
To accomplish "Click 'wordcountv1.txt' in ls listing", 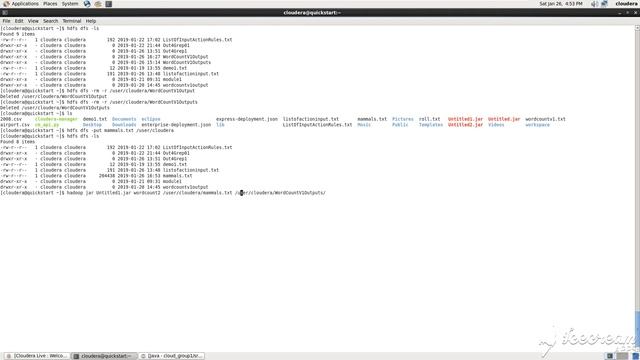I will [x=545, y=119].
